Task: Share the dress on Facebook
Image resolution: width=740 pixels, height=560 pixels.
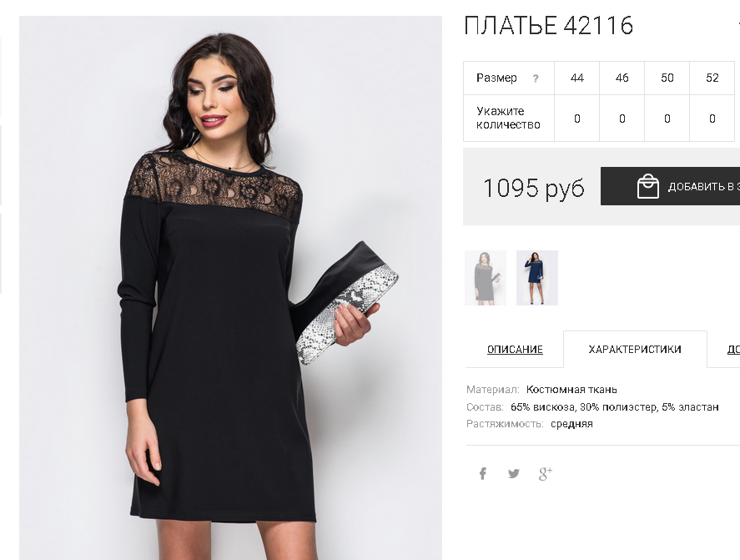Action: 482,473
